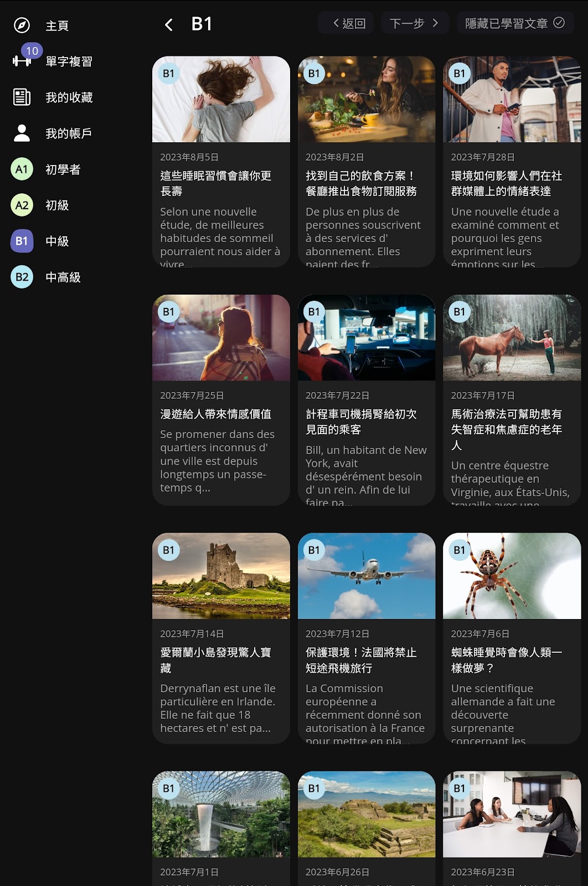
Task: Open article 愛爾蘭小島發現驚人寶藏
Action: 216,660
